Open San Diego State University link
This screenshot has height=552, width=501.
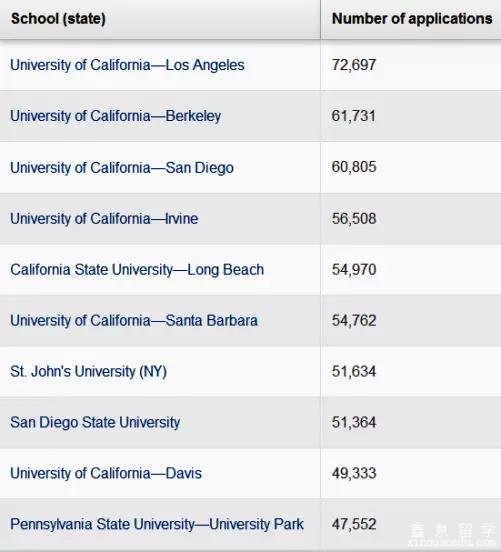(x=95, y=422)
